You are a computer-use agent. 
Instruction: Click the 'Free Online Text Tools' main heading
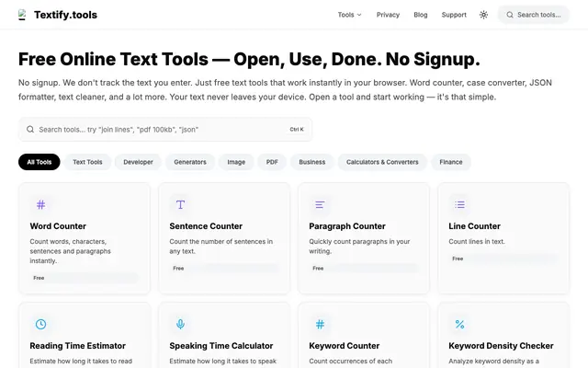coord(249,59)
